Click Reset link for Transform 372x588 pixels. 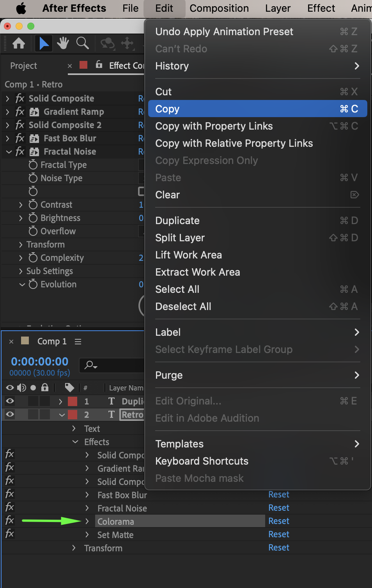[278, 547]
